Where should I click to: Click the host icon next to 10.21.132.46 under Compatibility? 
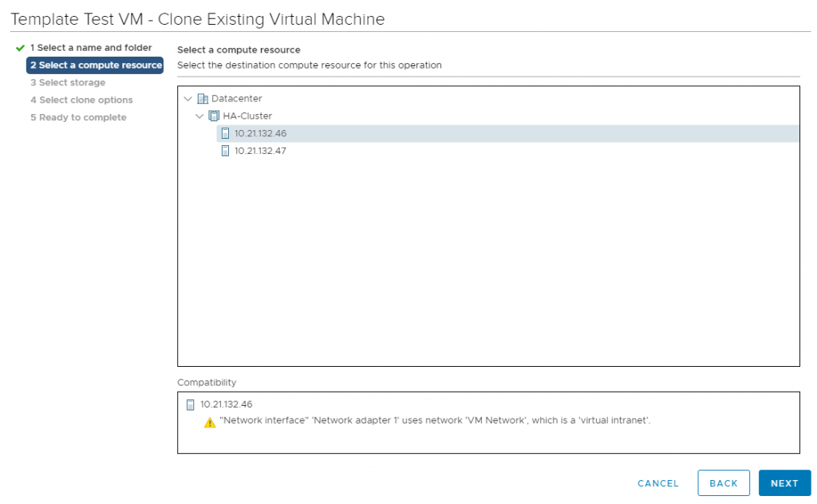(189, 404)
